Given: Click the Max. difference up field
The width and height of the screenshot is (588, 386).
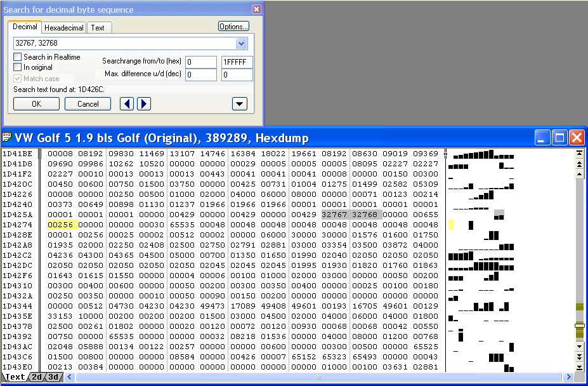Looking at the screenshot, I should [x=201, y=75].
